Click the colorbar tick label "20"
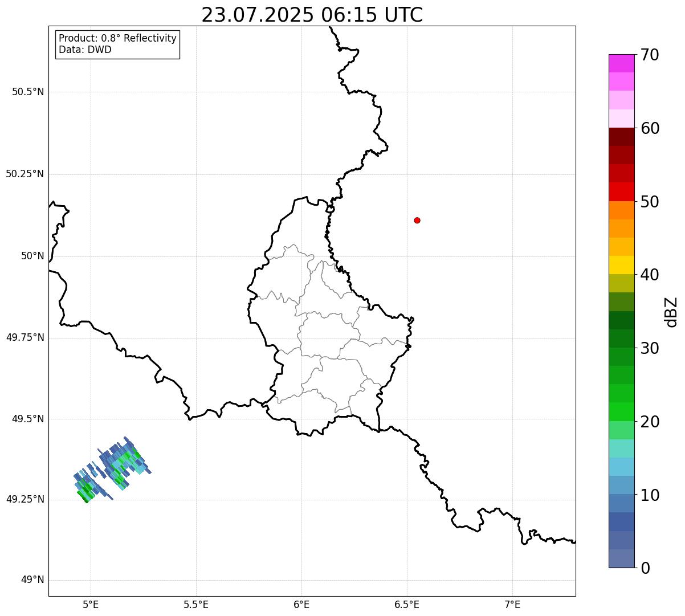Screen dimensions: 685x616 point(650,422)
